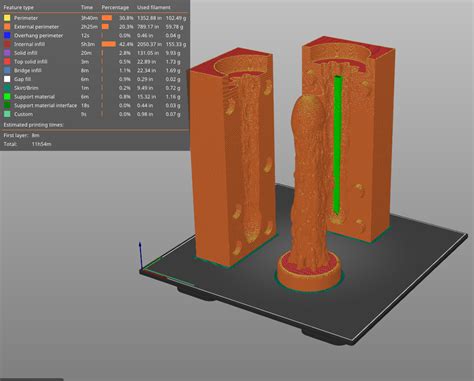Toggle the Internal infill label in legend
The image size is (474, 381).
[29, 44]
